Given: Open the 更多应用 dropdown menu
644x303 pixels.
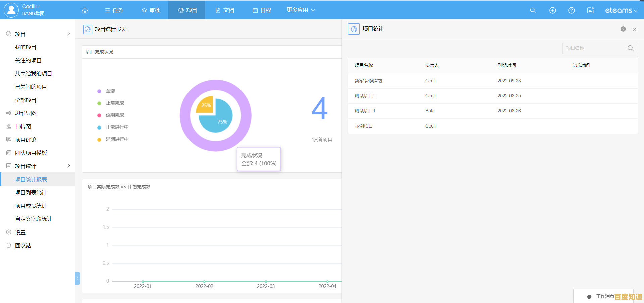Looking at the screenshot, I should 300,10.
